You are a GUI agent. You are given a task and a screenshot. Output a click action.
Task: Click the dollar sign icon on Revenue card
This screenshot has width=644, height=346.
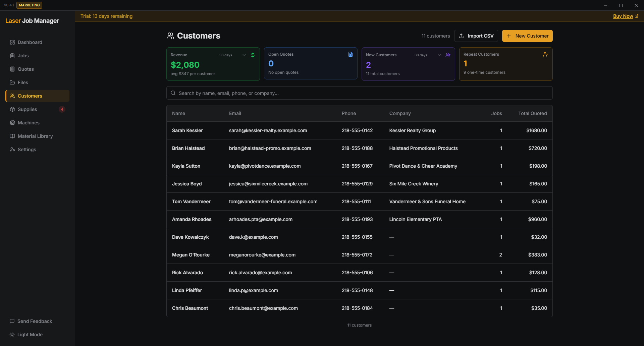253,55
